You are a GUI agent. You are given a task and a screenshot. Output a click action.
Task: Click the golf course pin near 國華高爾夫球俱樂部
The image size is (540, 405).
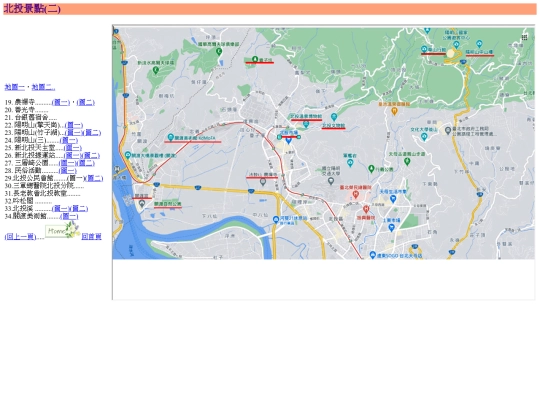[x=218, y=52]
